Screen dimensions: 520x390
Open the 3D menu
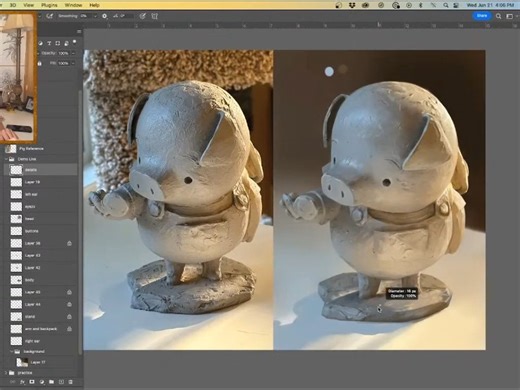pyautogui.click(x=13, y=5)
